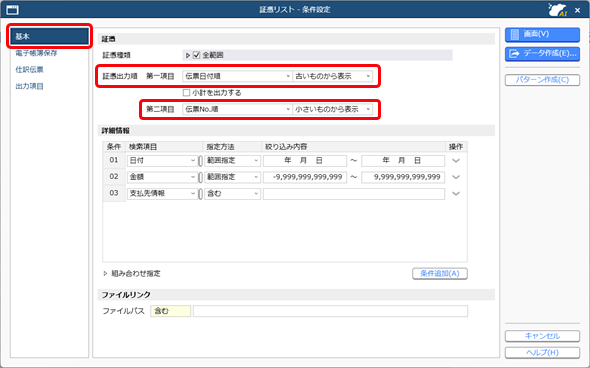Expand the 証憑種類 triangle next to 全範囲

click(188, 55)
